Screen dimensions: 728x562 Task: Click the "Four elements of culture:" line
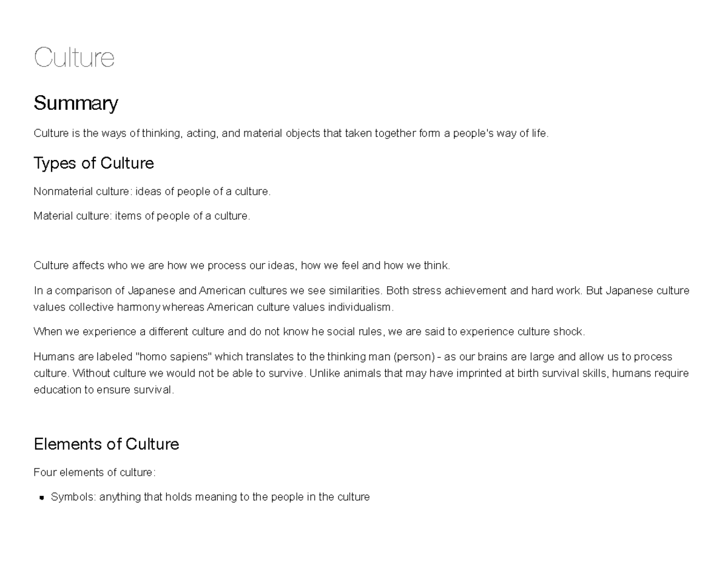[95, 472]
